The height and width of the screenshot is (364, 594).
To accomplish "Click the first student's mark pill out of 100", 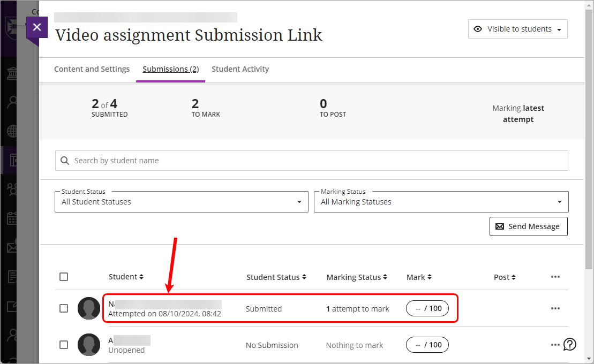I will click(x=427, y=308).
